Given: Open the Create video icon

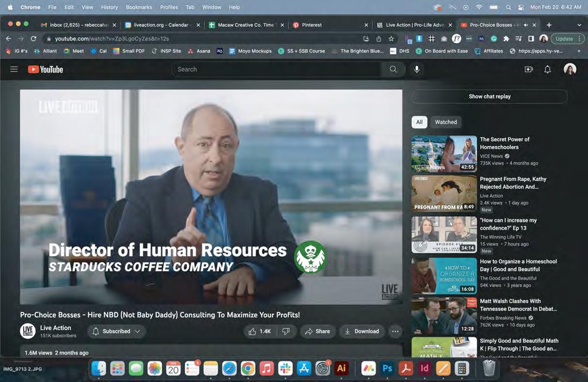Looking at the screenshot, I should [x=529, y=69].
